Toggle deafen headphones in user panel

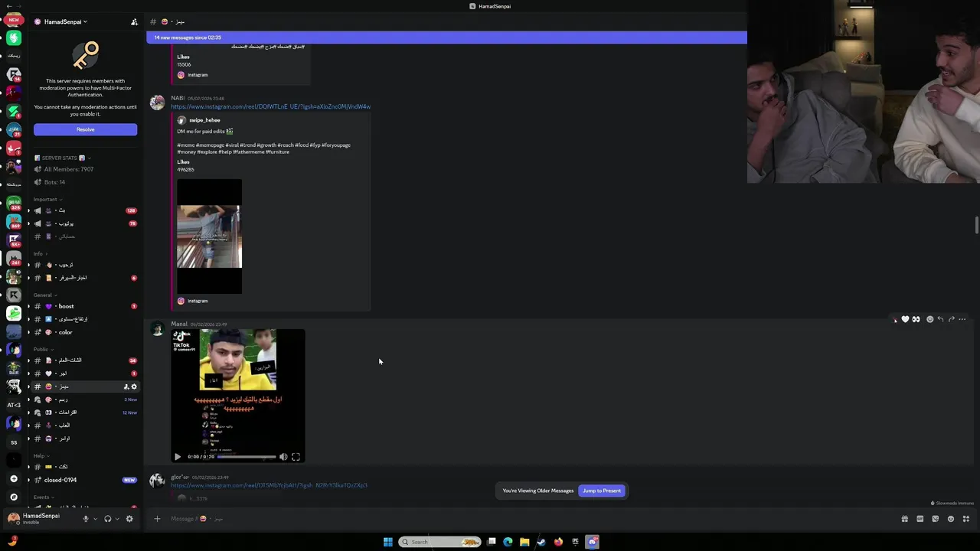(x=108, y=519)
